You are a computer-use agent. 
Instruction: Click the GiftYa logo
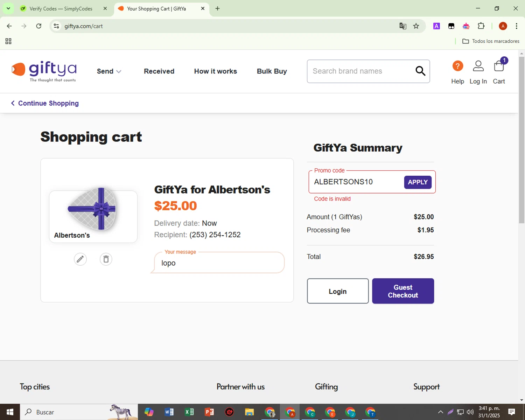coord(44,71)
